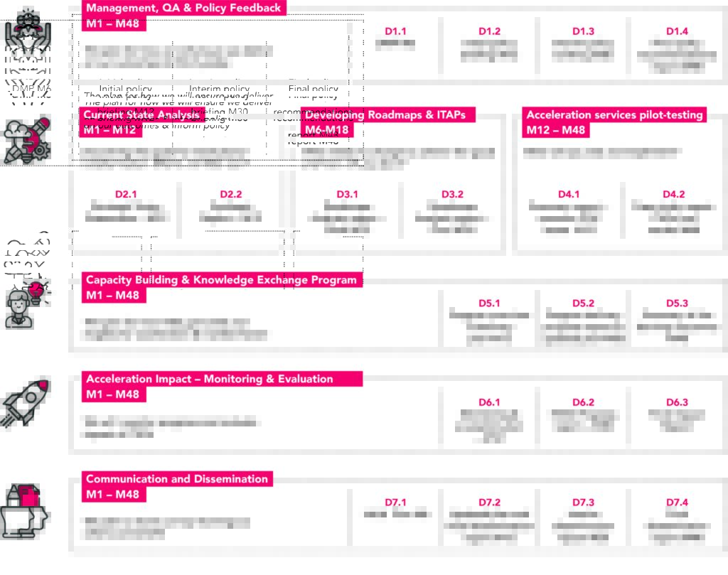This screenshot has height=575, width=728.
Task: Select the Acceleration services pilot-testing header
Action: [614, 114]
